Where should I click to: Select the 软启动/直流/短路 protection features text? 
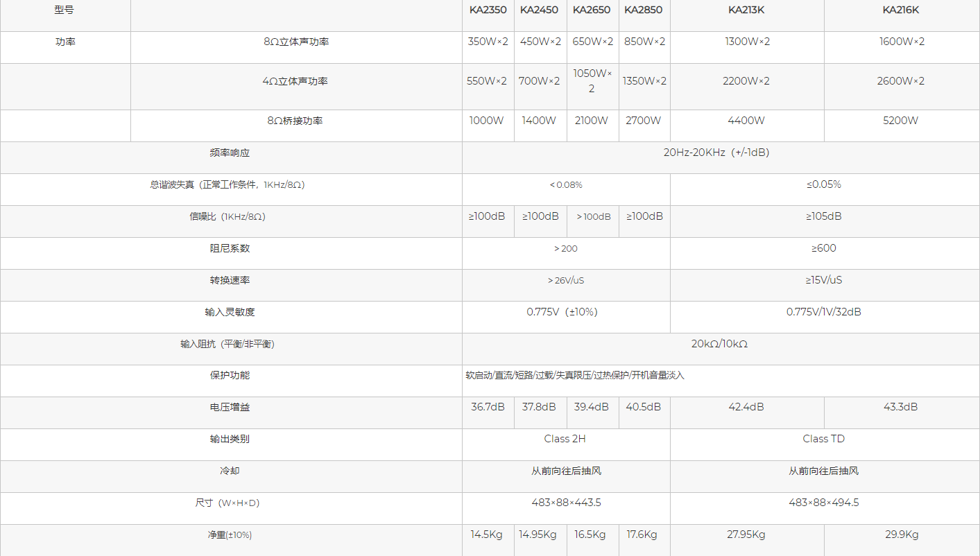coord(575,375)
